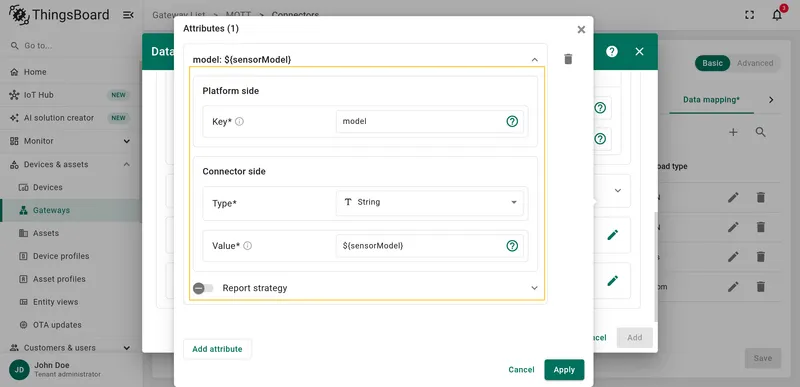Open Asset profiles page

(x=71, y=279)
